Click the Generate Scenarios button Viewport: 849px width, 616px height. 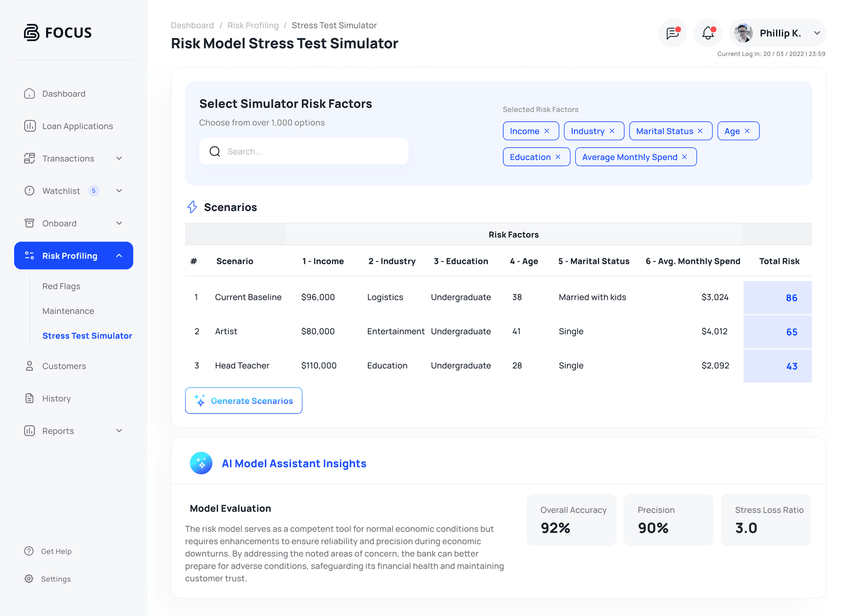(x=243, y=401)
